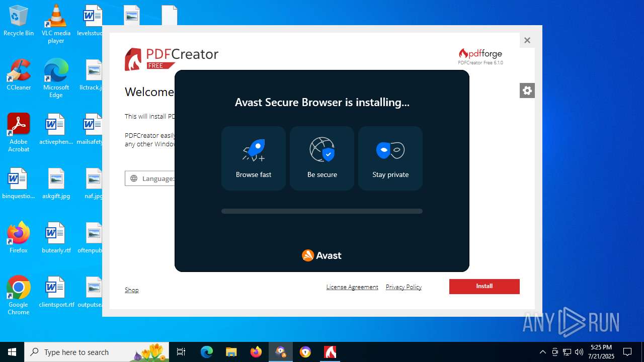Select askgift.jpg desktop file
This screenshot has height=362, width=644.
pos(56,184)
